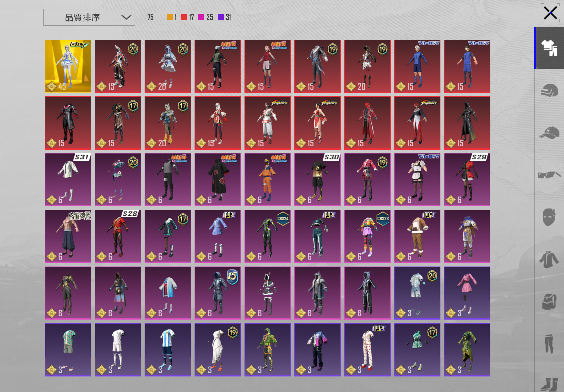Open the boots category icon

(549, 385)
